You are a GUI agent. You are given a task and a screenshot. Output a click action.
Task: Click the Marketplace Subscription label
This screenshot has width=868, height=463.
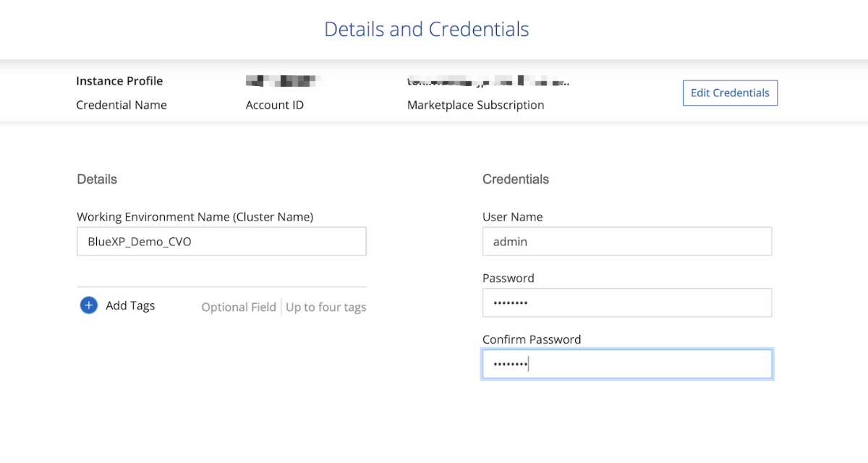tap(475, 105)
